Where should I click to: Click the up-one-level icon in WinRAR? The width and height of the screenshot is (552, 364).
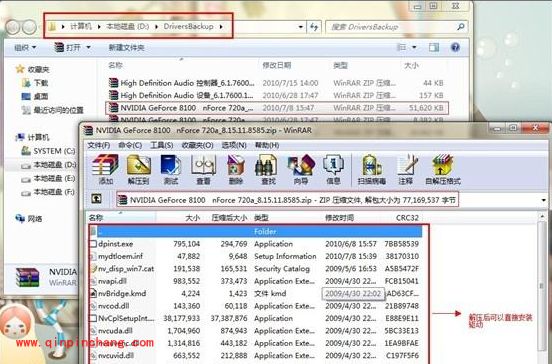[96, 199]
